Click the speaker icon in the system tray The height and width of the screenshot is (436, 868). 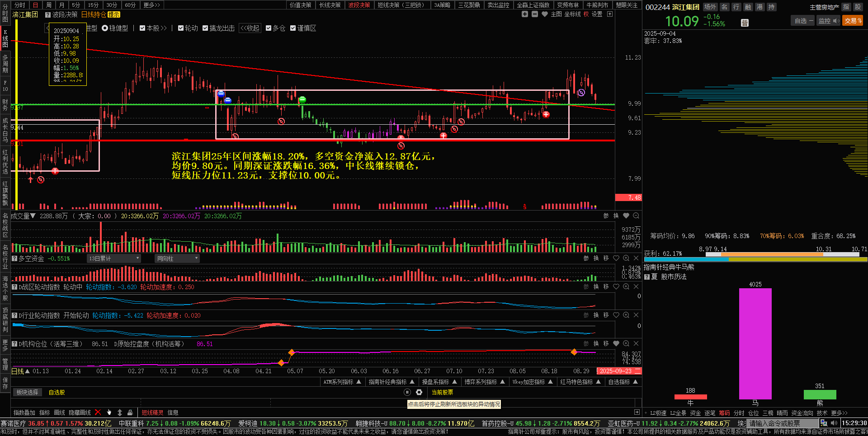point(834,423)
